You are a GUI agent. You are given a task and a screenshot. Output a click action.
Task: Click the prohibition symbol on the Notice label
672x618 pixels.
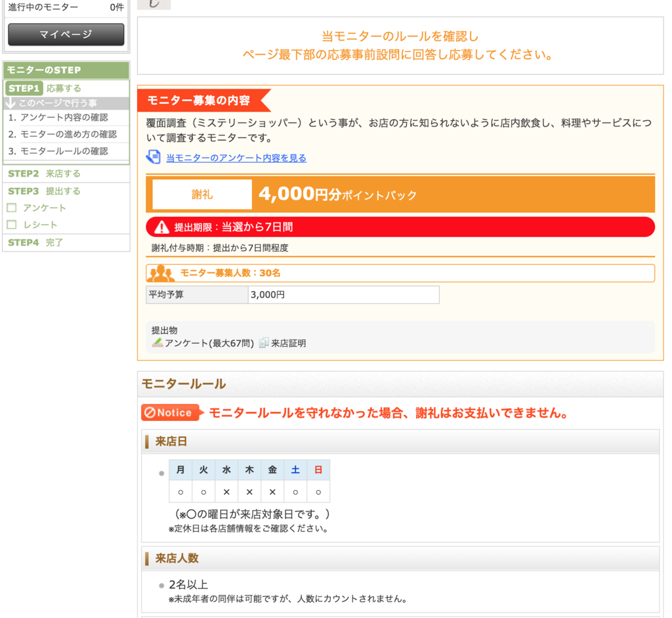[x=150, y=413]
